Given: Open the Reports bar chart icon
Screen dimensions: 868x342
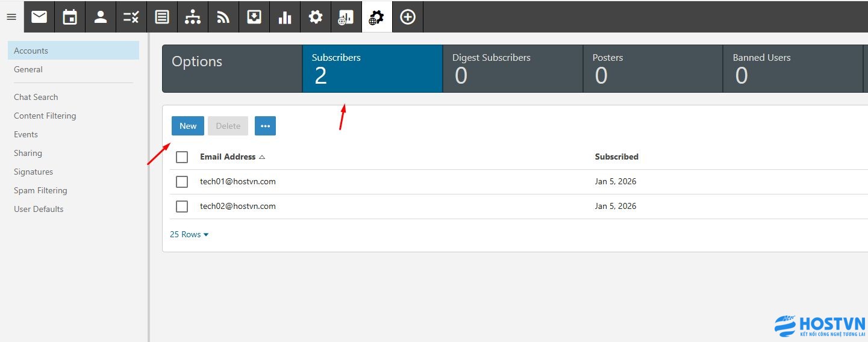Looking at the screenshot, I should [285, 17].
